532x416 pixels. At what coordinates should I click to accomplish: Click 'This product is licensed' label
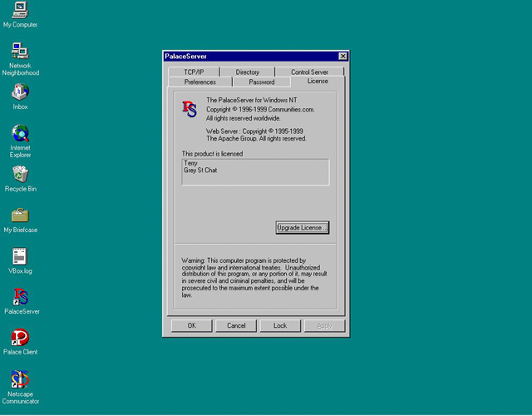pos(213,153)
